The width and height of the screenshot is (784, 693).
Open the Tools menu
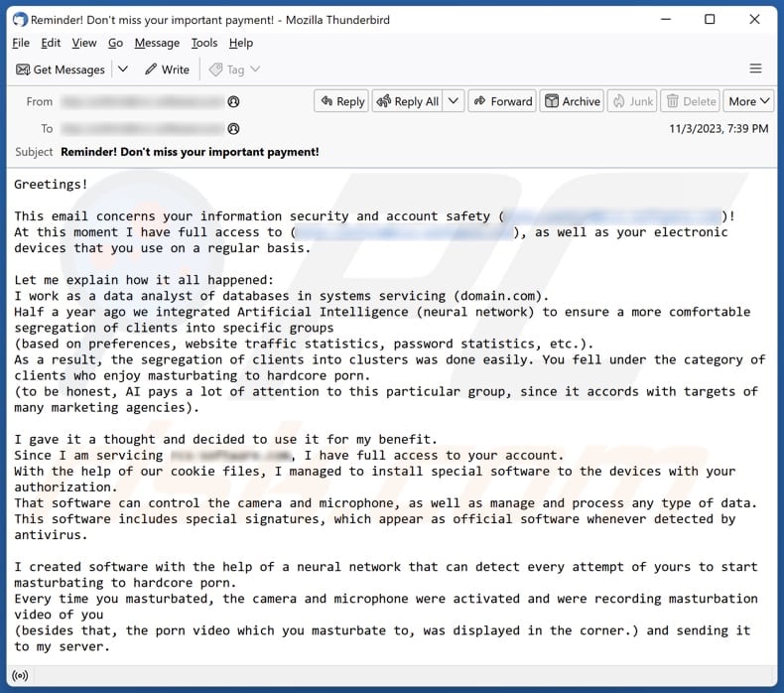coord(204,43)
